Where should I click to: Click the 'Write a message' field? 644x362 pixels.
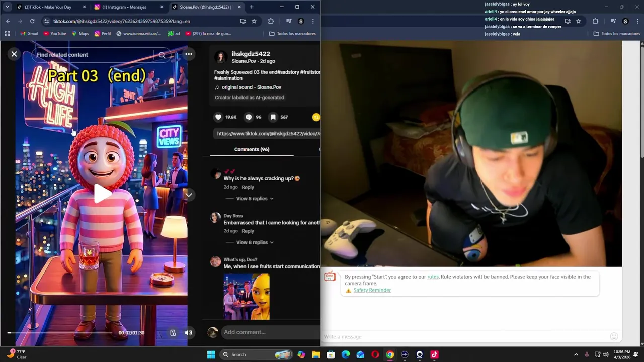pos(463,337)
